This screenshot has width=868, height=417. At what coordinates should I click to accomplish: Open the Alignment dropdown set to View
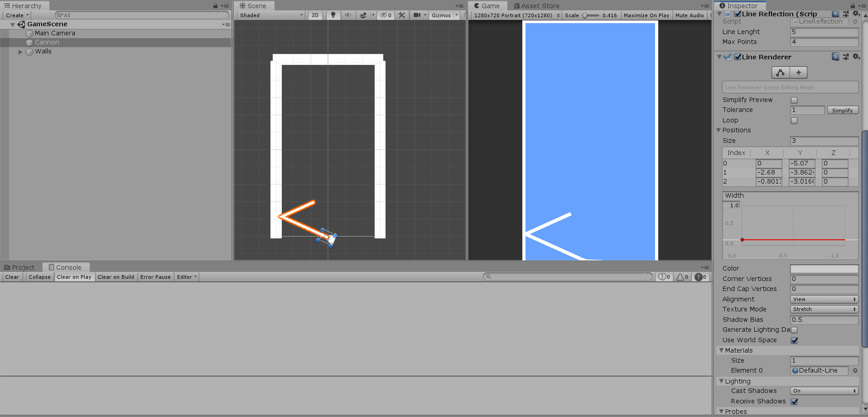coord(824,299)
